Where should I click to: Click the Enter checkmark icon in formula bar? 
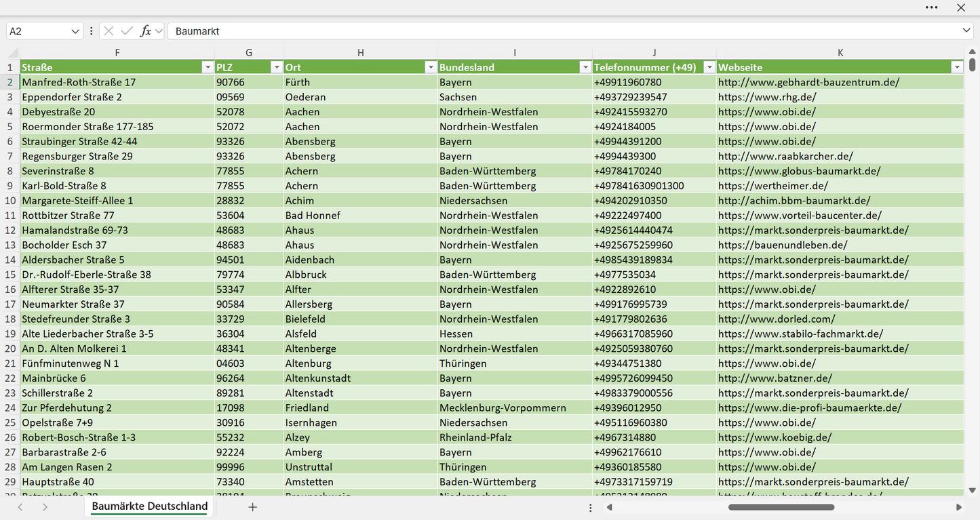pos(127,31)
